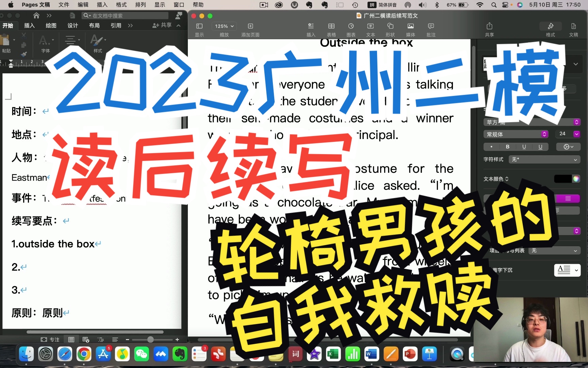The image size is (588, 368).
Task: Click the Share (共享) icon in Pages toolbar
Action: point(489,26)
